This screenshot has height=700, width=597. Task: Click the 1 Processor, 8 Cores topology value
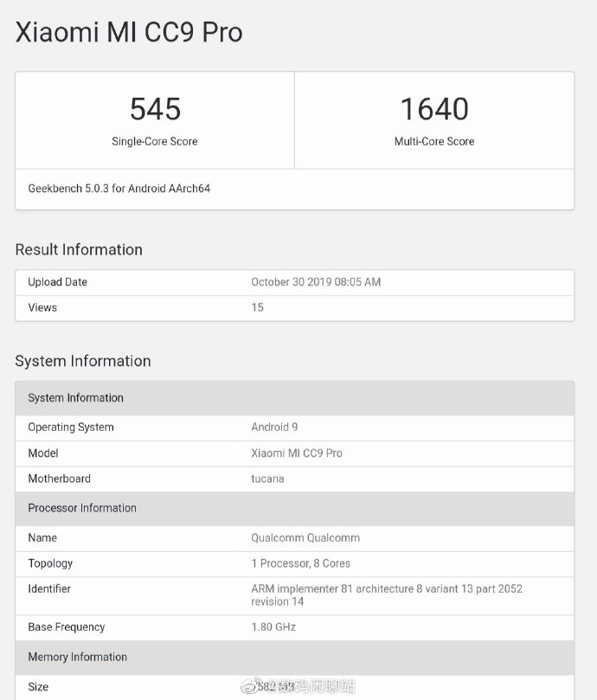[301, 563]
